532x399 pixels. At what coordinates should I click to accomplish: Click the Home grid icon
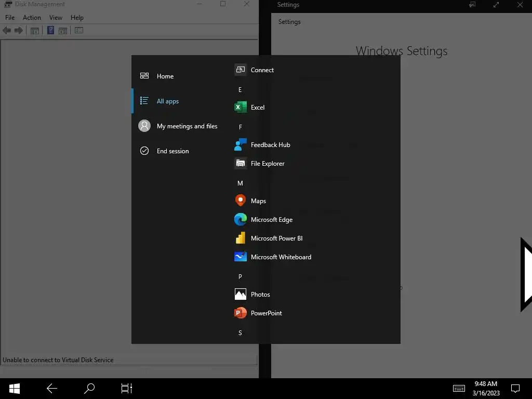click(x=144, y=76)
